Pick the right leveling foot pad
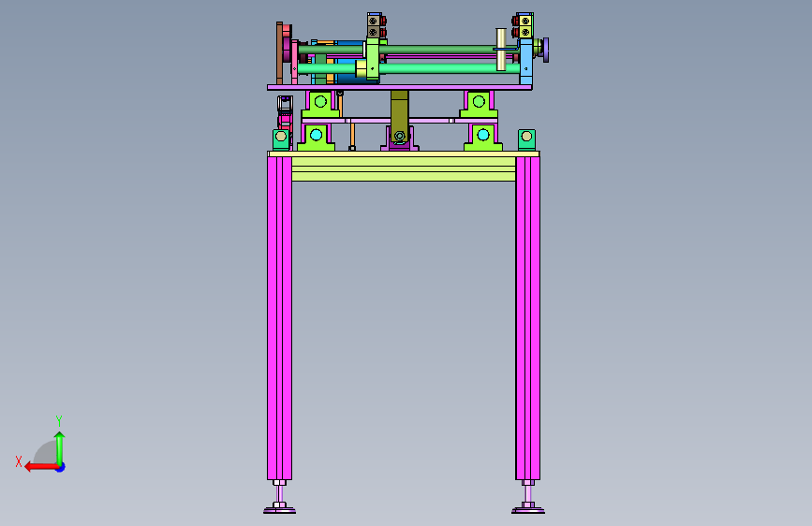This screenshot has height=526, width=812. point(528,510)
